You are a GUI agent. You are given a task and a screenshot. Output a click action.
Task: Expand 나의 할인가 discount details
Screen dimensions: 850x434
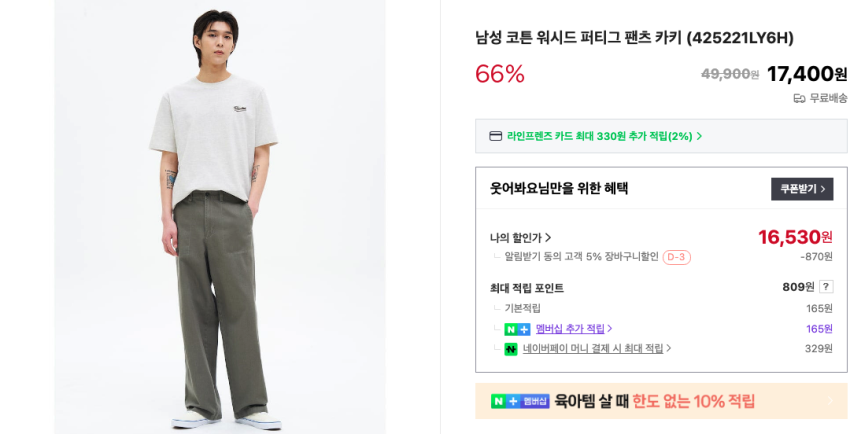521,238
